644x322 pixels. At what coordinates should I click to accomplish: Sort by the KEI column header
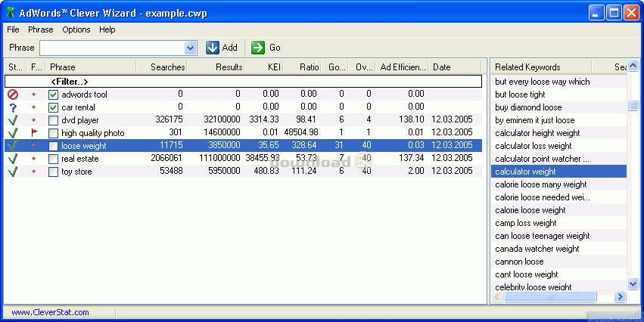pyautogui.click(x=264, y=67)
